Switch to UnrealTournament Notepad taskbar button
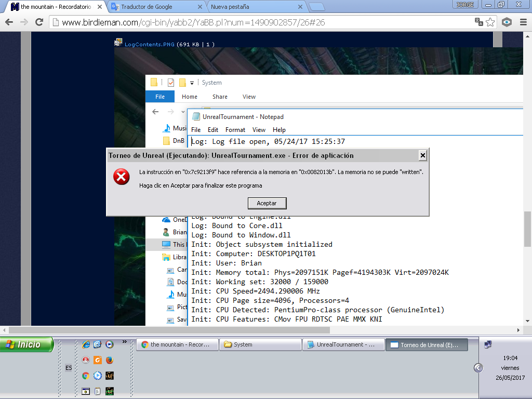The width and height of the screenshot is (532, 399). 344,345
